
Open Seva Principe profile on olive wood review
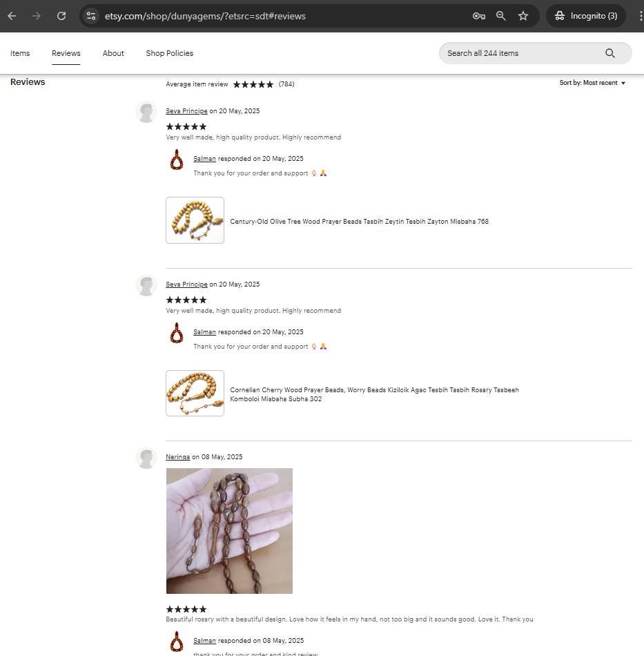click(x=186, y=111)
